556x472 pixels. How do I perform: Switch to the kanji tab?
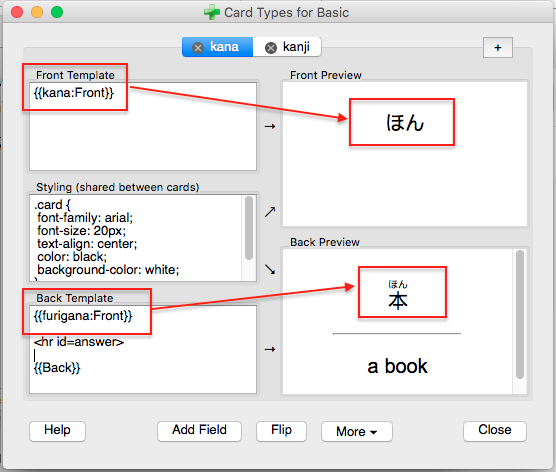tap(287, 47)
